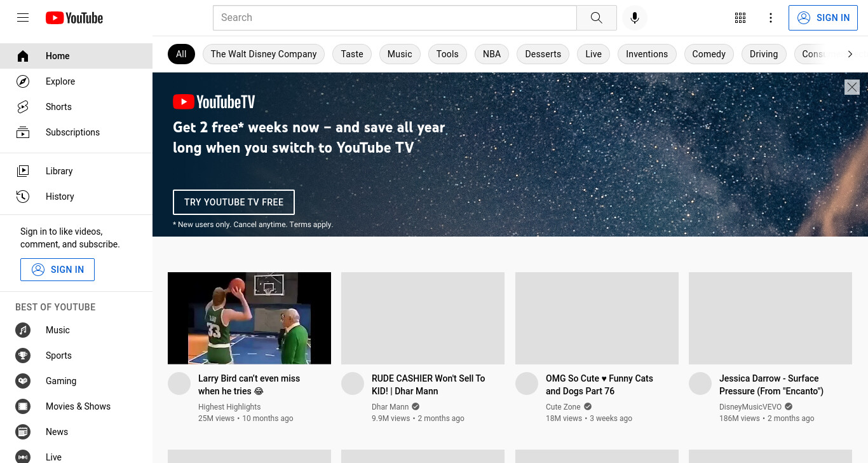Close the YouTube TV banner

(x=852, y=87)
